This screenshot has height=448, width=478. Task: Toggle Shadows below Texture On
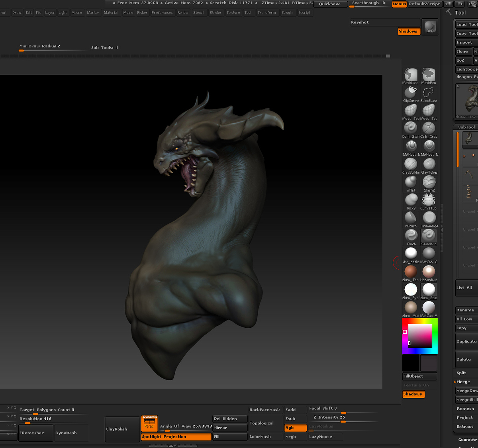(x=413, y=394)
